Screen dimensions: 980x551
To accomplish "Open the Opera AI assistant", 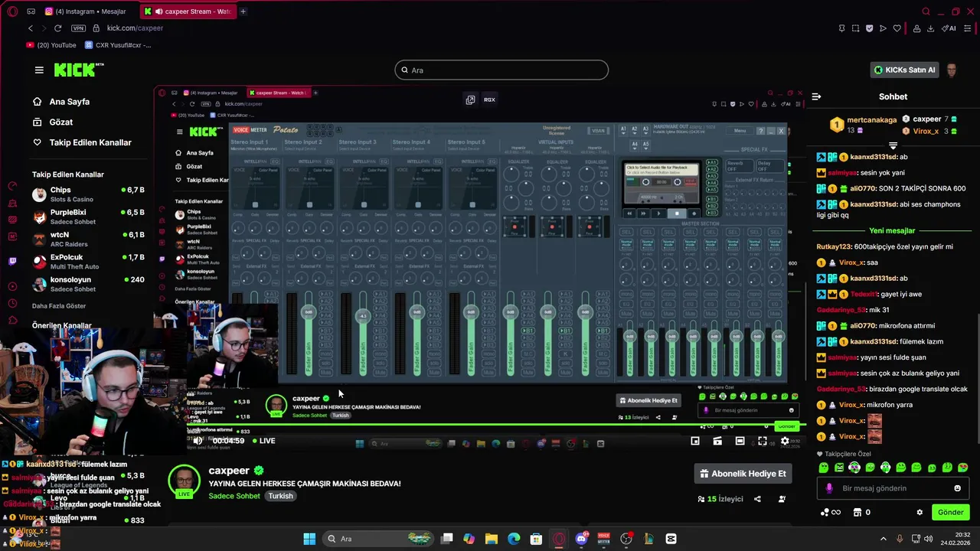I will point(949,28).
